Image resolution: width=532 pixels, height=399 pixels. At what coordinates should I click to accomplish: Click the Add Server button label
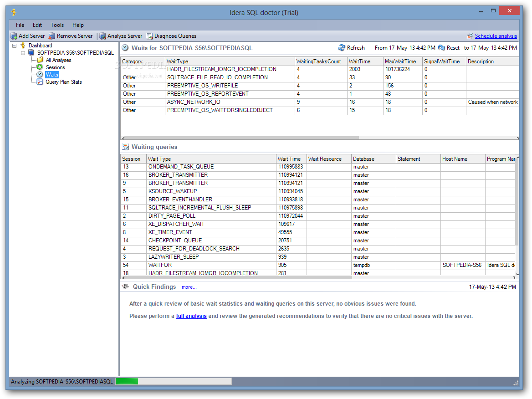click(31, 36)
